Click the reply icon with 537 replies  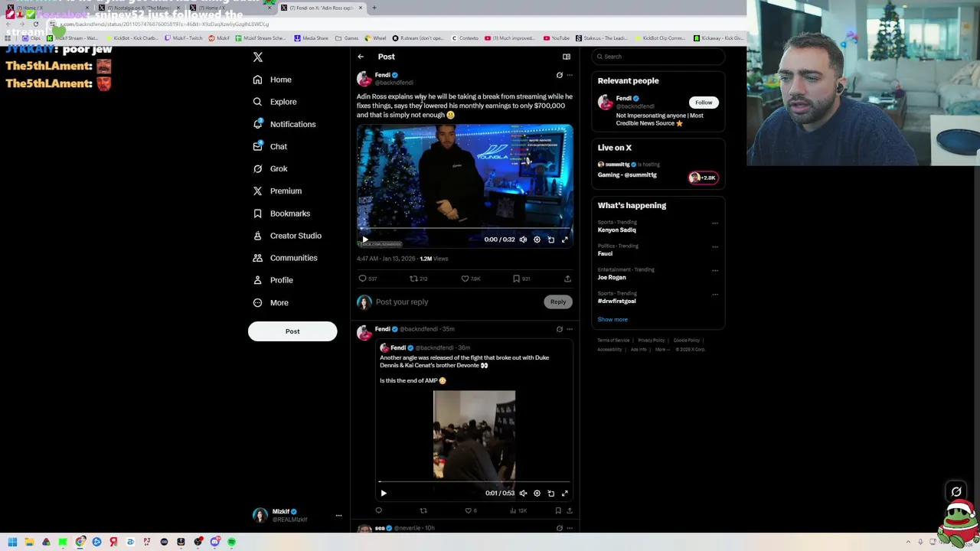[x=367, y=279]
